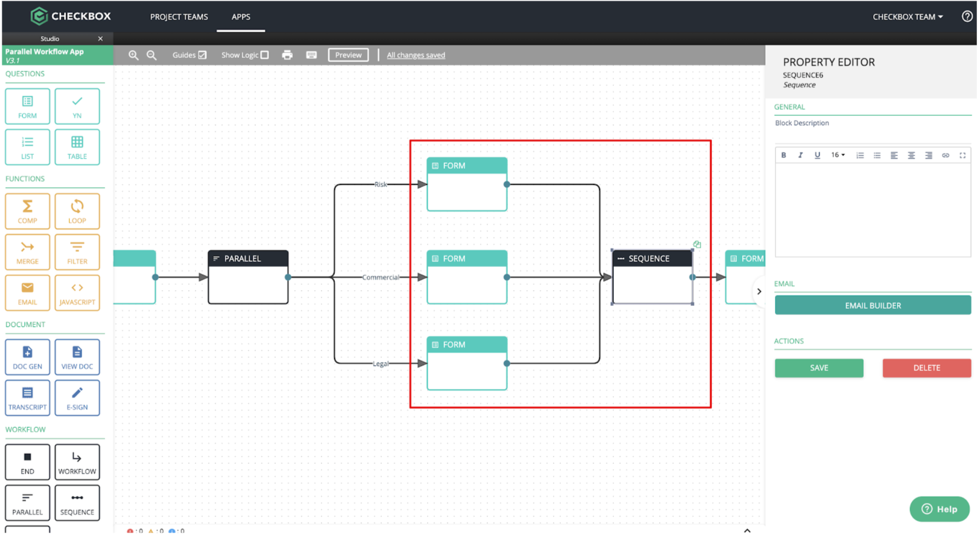
Task: Open the font size 16 dropdown
Action: [x=838, y=155]
